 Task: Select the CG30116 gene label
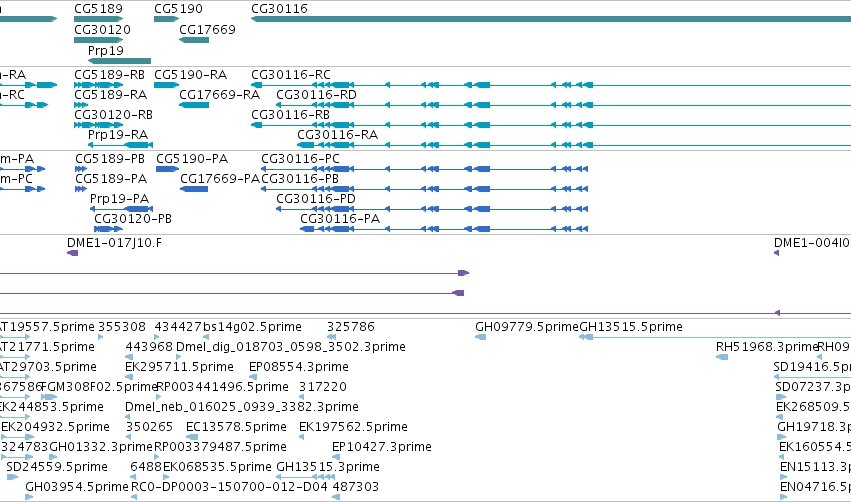click(x=279, y=9)
